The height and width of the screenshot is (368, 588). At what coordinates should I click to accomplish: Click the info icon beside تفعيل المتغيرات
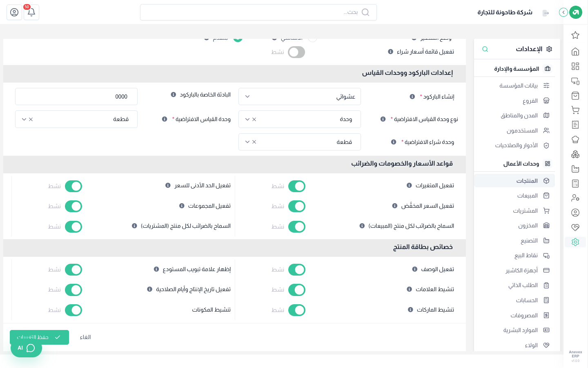(409, 186)
